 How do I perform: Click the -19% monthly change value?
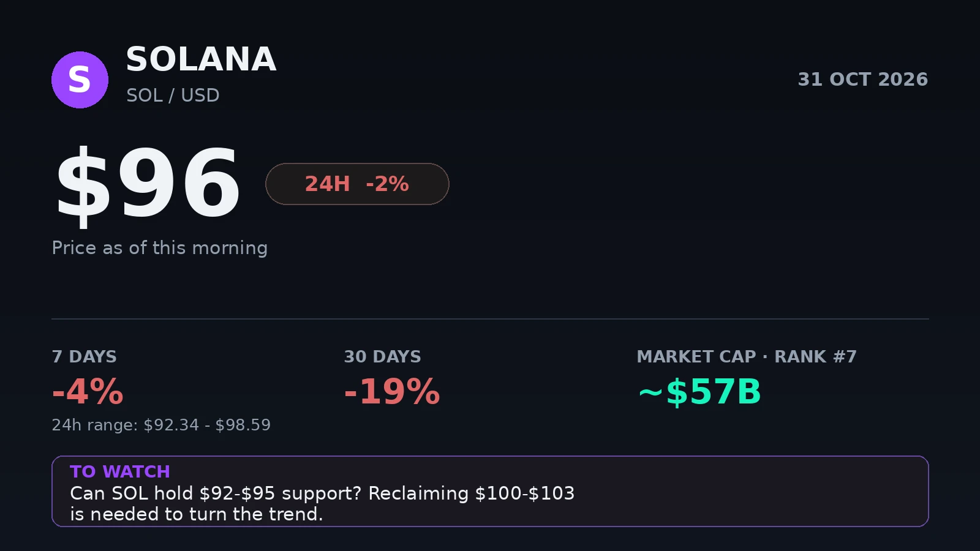[x=392, y=392]
